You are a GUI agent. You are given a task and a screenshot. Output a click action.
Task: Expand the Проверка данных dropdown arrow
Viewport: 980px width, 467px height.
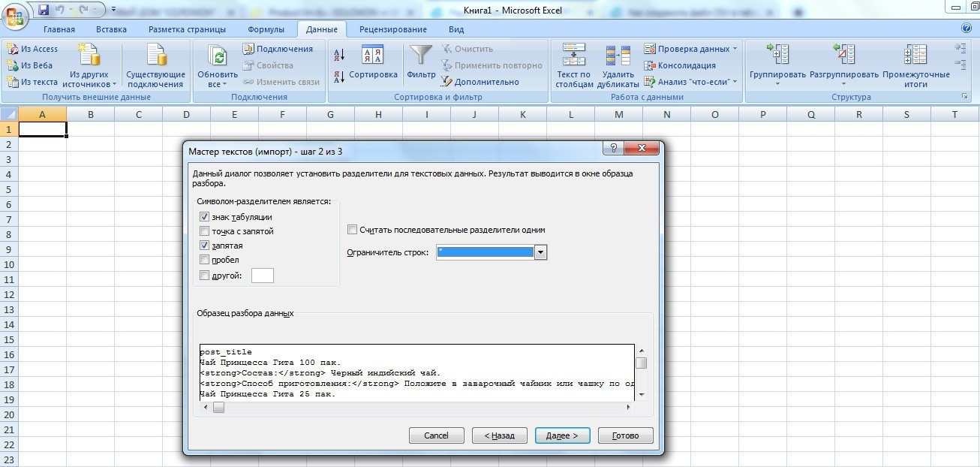pos(735,49)
